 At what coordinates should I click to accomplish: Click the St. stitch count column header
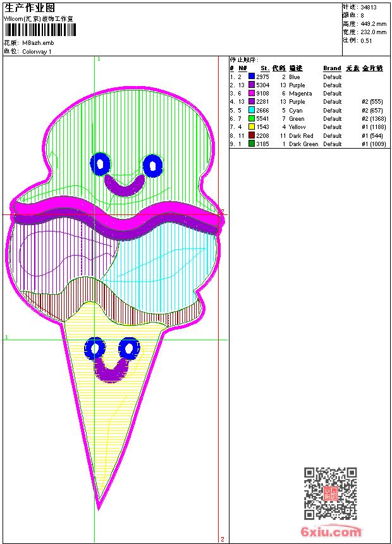[x=264, y=68]
